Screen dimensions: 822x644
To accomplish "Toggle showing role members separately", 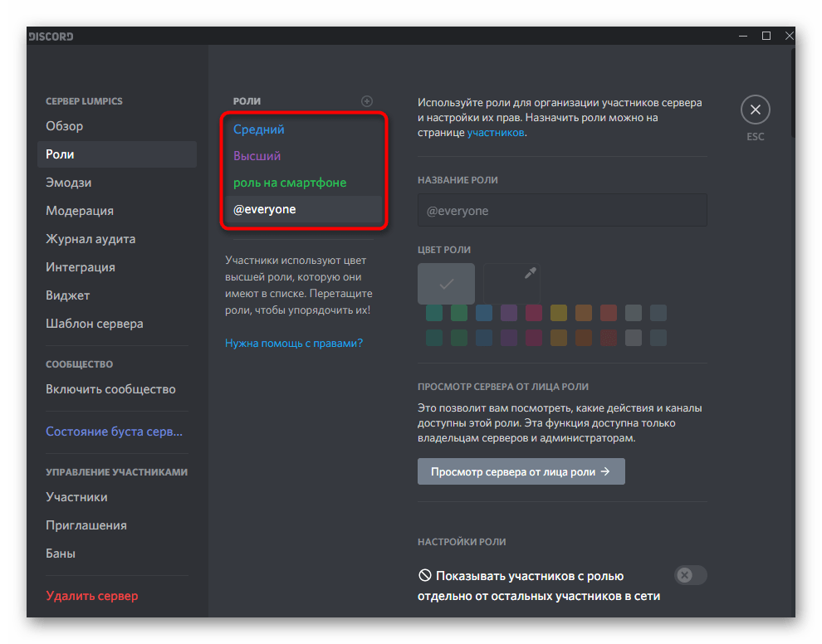I will point(690,575).
